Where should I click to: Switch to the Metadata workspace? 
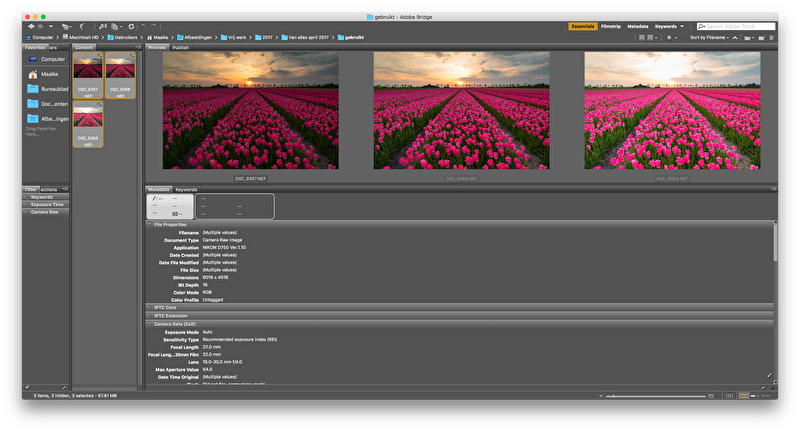[638, 26]
